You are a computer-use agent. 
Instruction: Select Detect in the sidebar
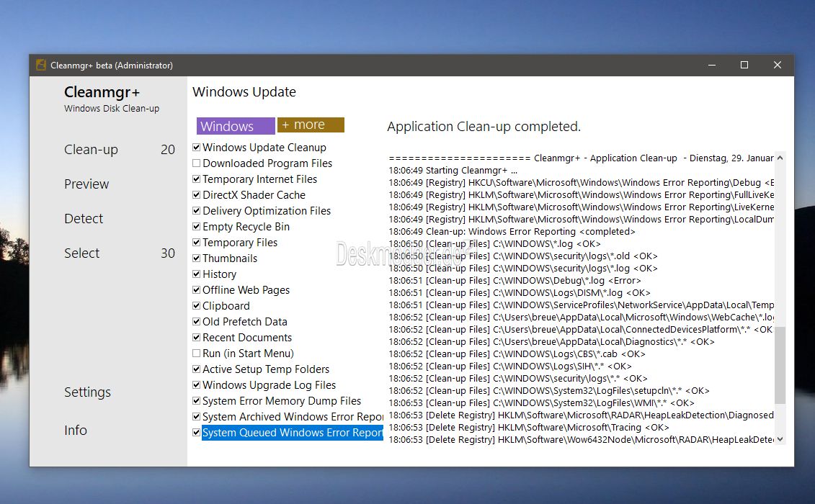coord(84,219)
